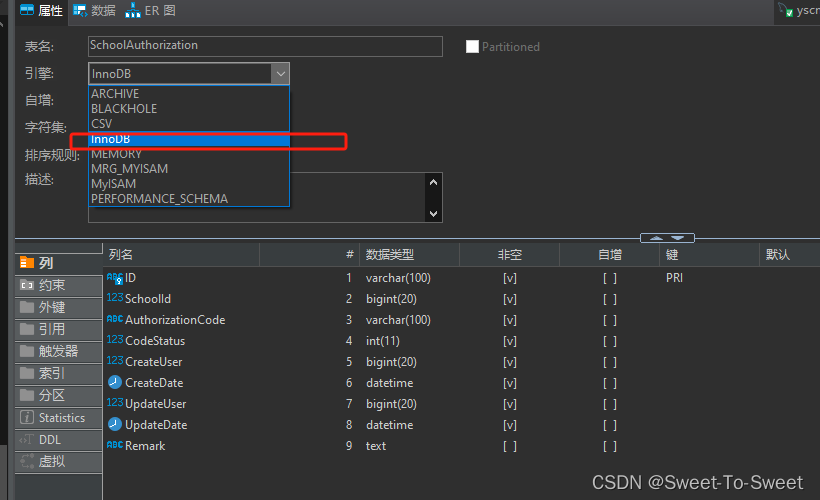Click the text data type of Remark
820x500 pixels.
point(376,446)
